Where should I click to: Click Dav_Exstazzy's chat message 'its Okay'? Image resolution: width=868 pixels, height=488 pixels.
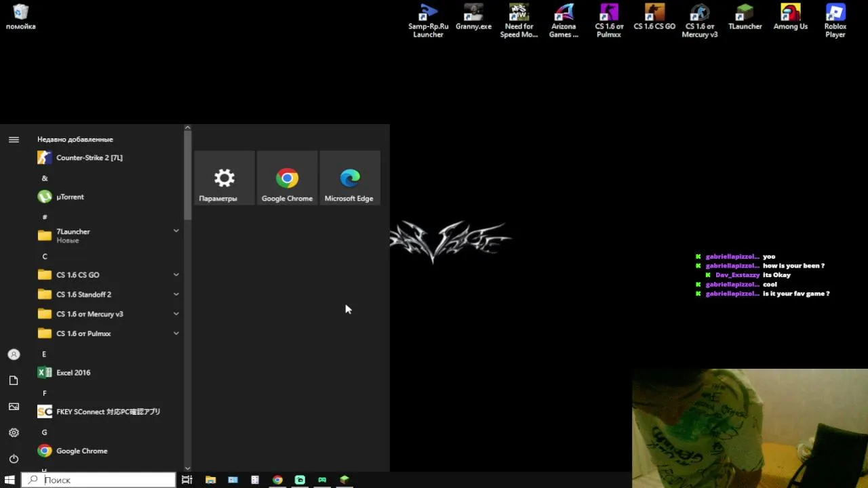pyautogui.click(x=776, y=275)
